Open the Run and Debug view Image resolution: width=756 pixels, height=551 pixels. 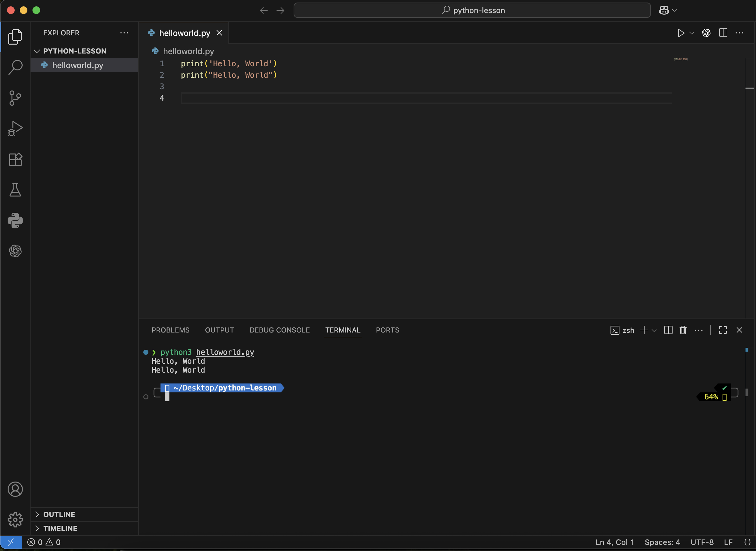tap(15, 129)
